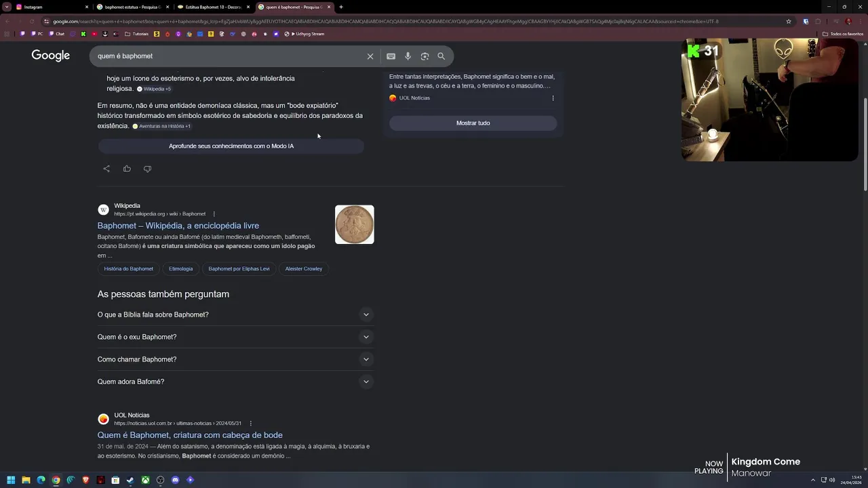Open 'Quem é Baphomet, criatura com cabeça de bode'
The height and width of the screenshot is (488, 868).
point(190,435)
